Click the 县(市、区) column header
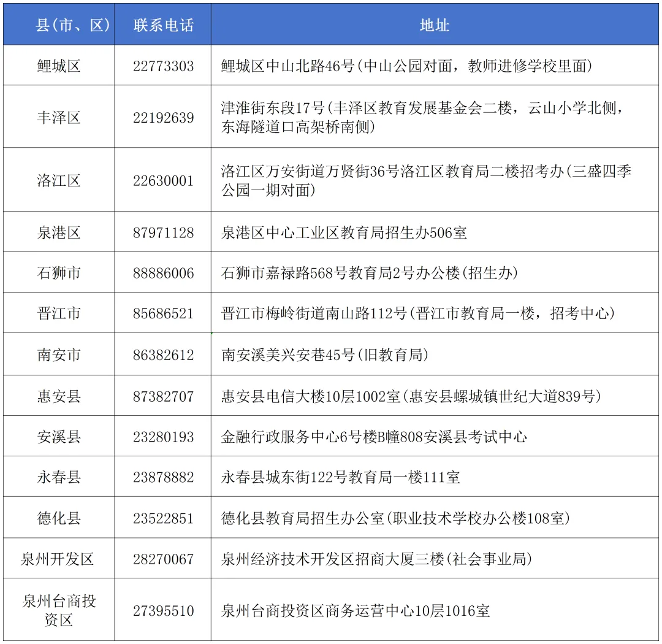 click(x=58, y=25)
